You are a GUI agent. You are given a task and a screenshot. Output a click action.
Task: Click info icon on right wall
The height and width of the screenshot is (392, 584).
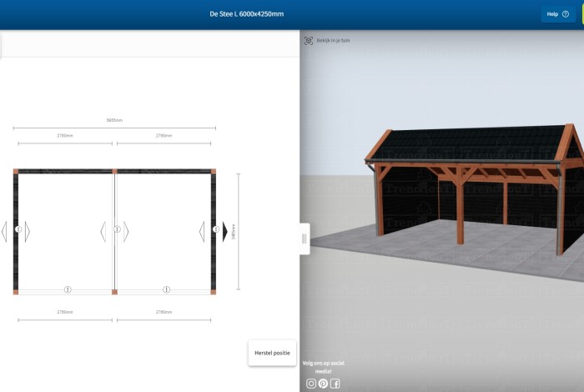(215, 229)
